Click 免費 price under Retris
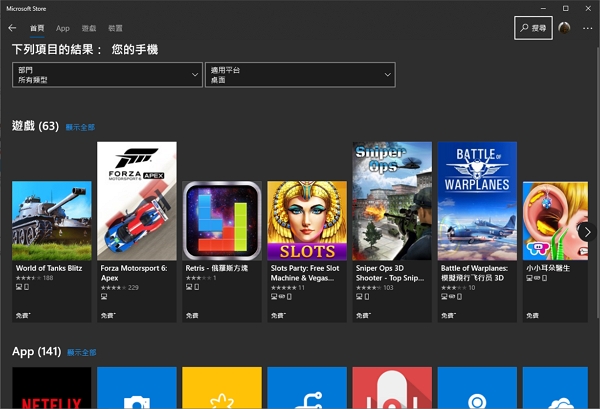 pyautogui.click(x=192, y=316)
